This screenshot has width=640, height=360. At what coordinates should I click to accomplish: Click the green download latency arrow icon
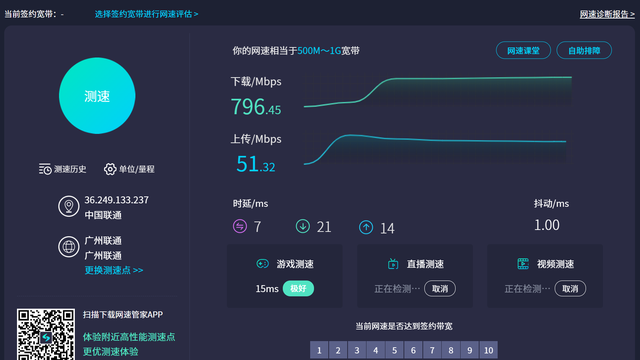(x=303, y=226)
